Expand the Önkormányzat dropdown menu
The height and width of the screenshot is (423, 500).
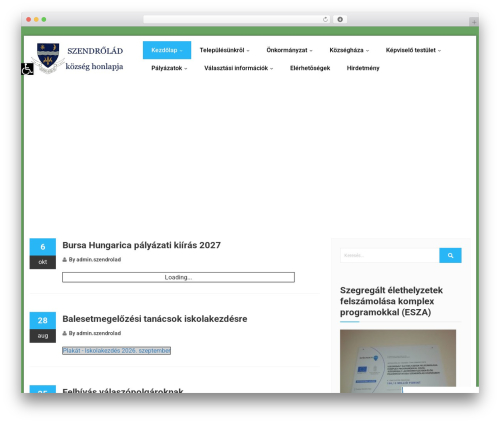[289, 50]
